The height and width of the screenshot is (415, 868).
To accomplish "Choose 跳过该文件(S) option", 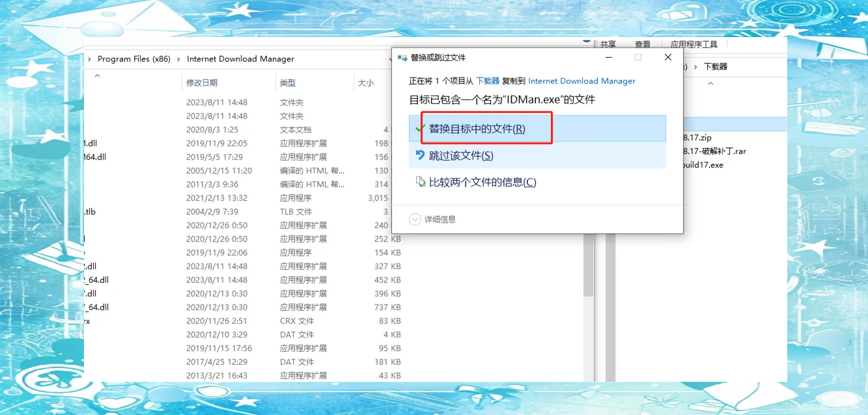I will (537, 155).
